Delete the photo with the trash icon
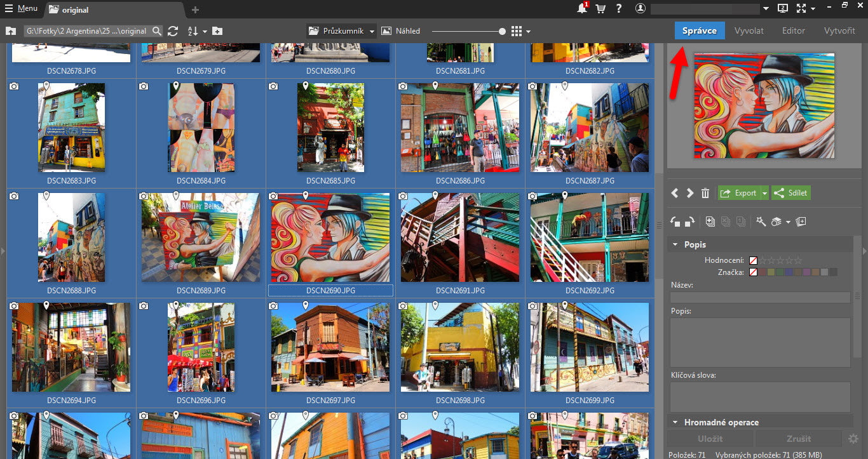The height and width of the screenshot is (459, 868). (x=705, y=193)
